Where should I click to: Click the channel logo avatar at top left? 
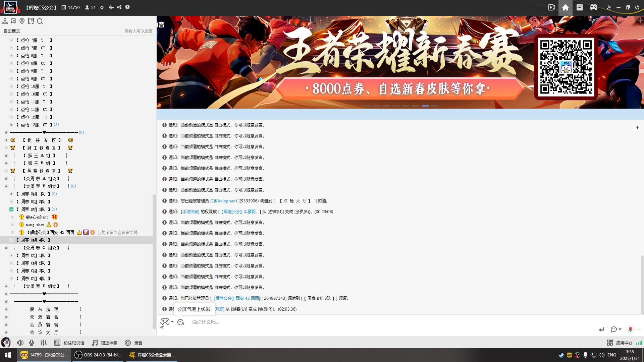click(10, 7)
